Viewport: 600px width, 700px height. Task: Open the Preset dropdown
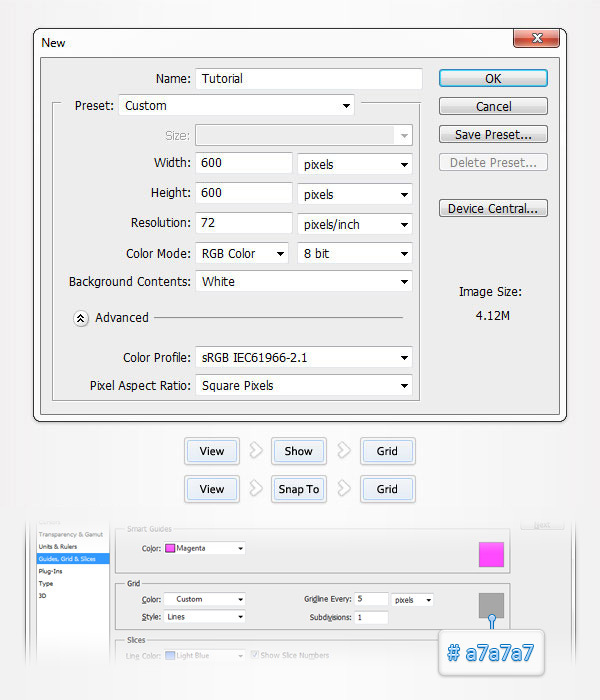tap(237, 106)
